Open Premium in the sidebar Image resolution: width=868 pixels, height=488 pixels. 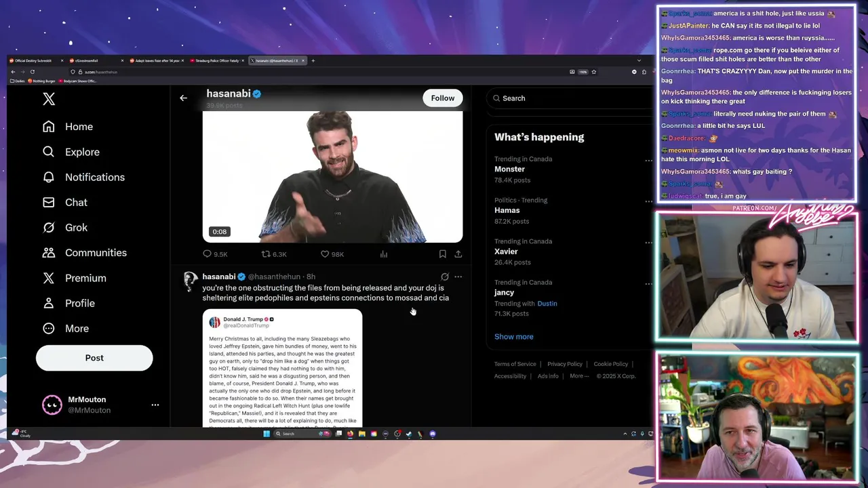(x=75, y=278)
